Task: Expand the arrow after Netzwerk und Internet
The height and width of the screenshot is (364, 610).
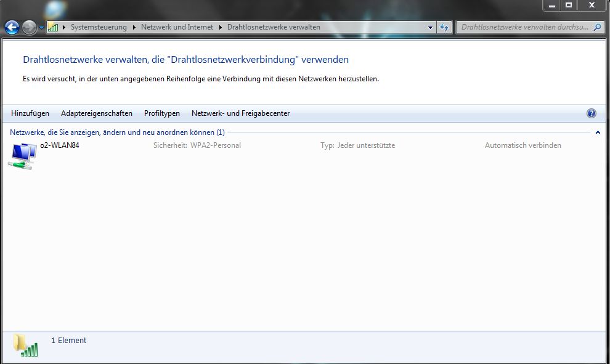Action: (220, 27)
